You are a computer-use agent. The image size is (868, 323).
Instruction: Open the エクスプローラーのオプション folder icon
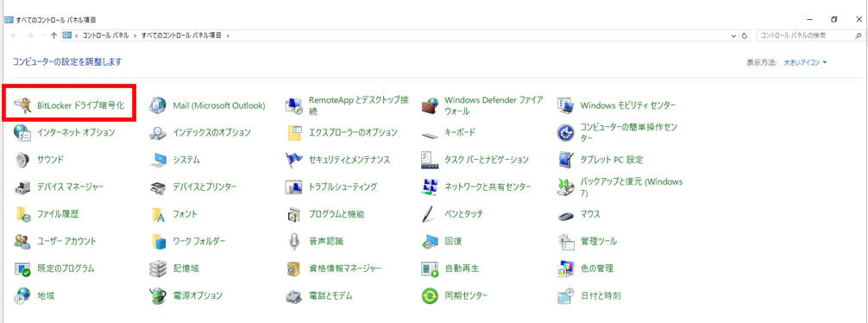pos(293,132)
